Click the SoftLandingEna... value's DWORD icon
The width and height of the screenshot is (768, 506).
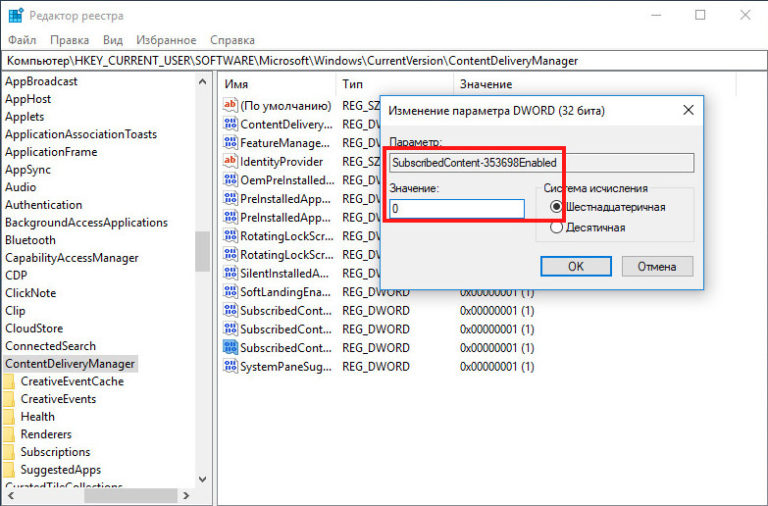[x=230, y=291]
